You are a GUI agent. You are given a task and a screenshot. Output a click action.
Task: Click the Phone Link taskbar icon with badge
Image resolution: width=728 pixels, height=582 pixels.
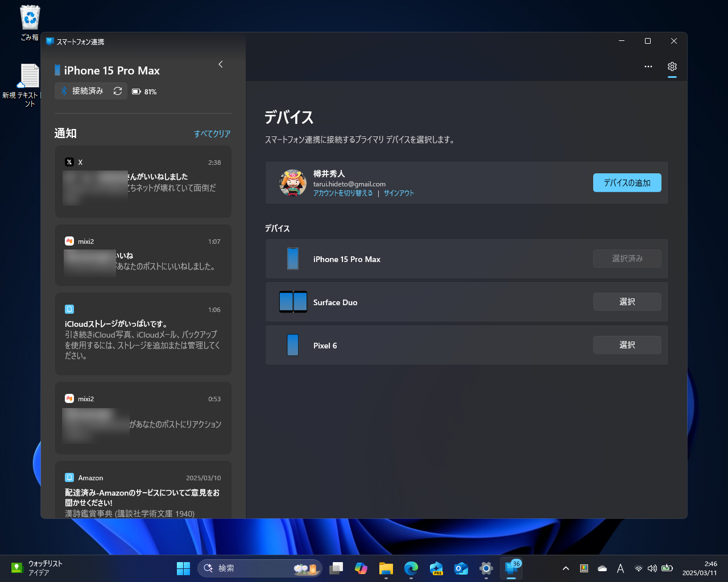(x=511, y=568)
